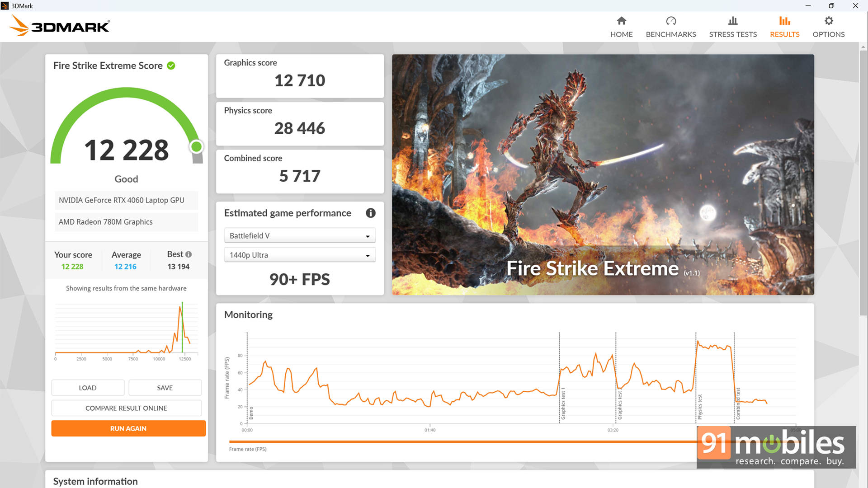Go to OPTIONS tab label
Image resolution: width=868 pixels, height=488 pixels.
coord(829,34)
